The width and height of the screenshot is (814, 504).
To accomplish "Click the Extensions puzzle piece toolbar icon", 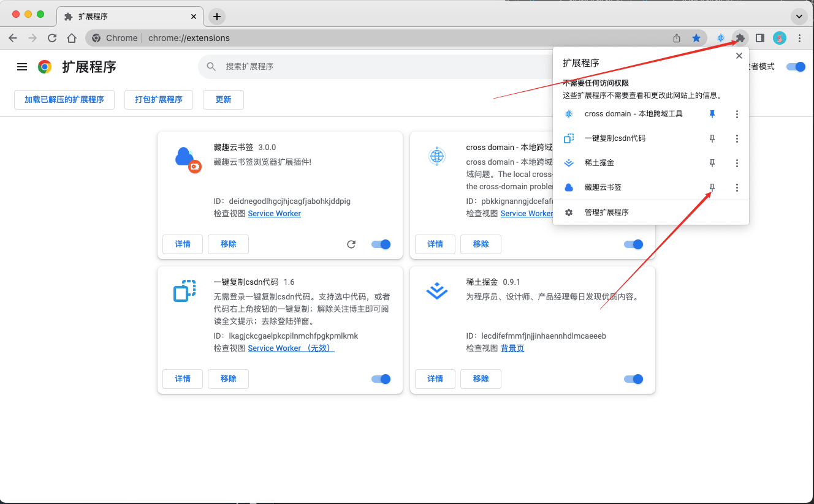I will click(x=740, y=38).
